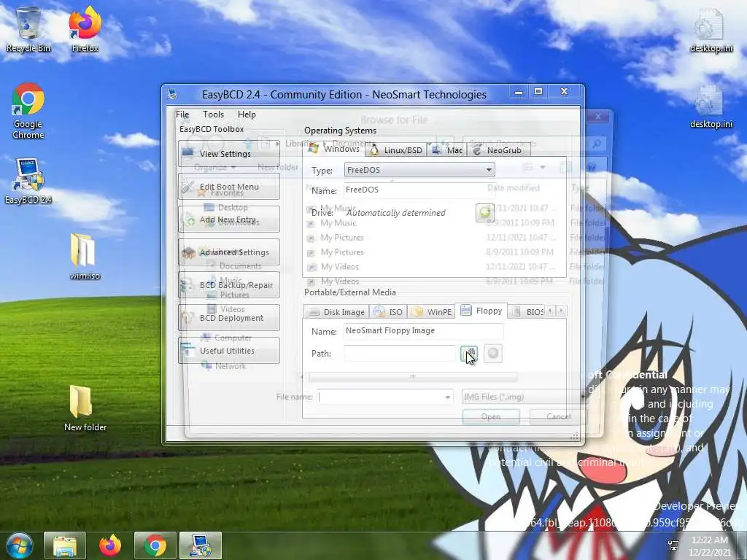Open the Windows Start menu

click(19, 545)
